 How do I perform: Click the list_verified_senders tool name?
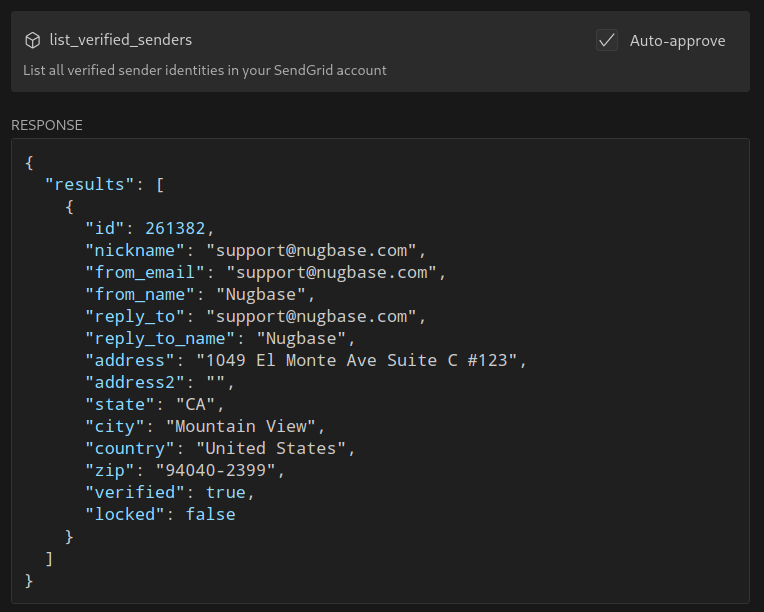point(121,40)
